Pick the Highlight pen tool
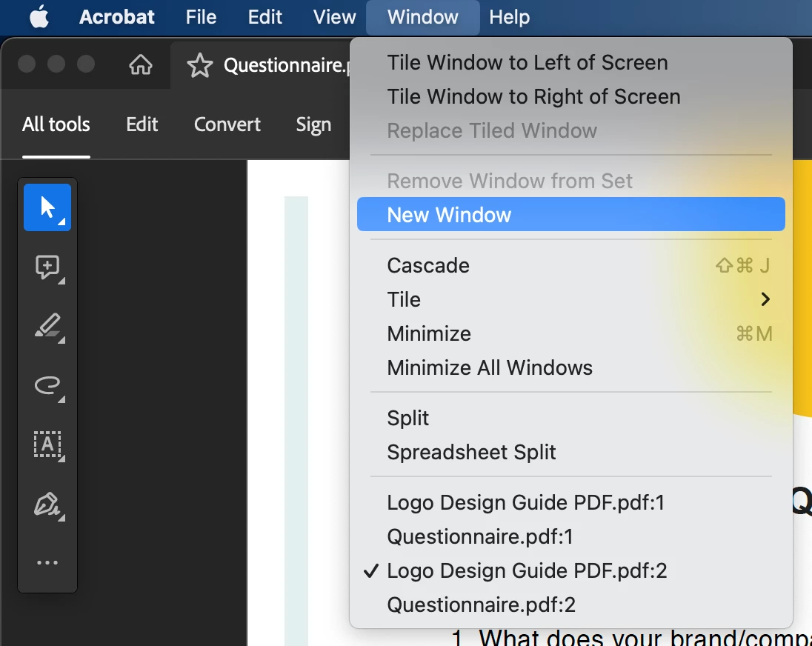The width and height of the screenshot is (812, 646). click(x=47, y=326)
